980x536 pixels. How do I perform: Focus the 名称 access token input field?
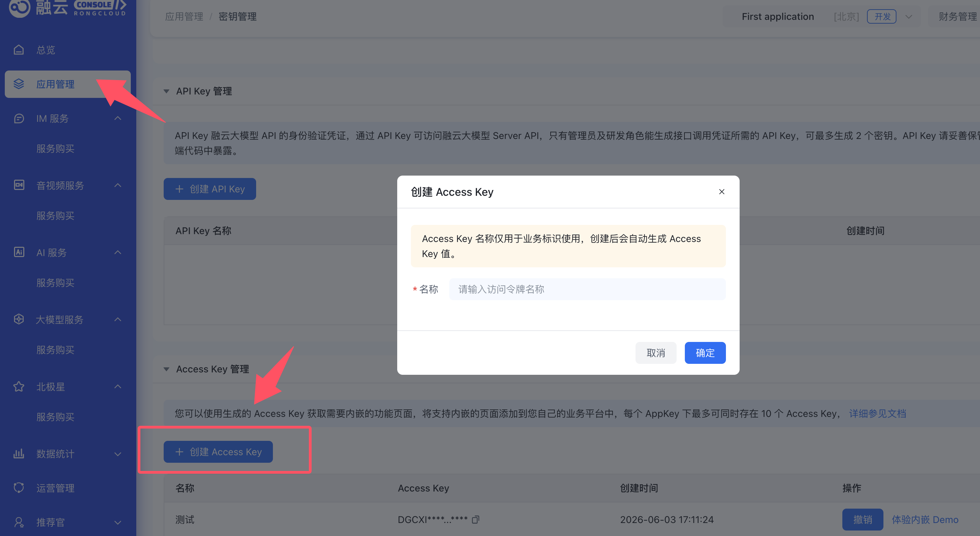click(587, 289)
